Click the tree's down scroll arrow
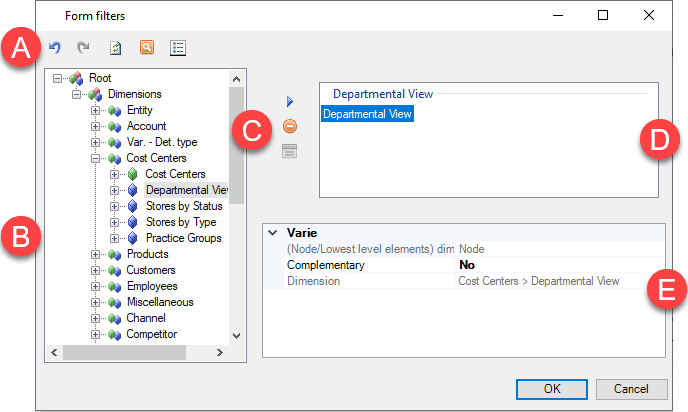Image resolution: width=688 pixels, height=412 pixels. coord(236,336)
